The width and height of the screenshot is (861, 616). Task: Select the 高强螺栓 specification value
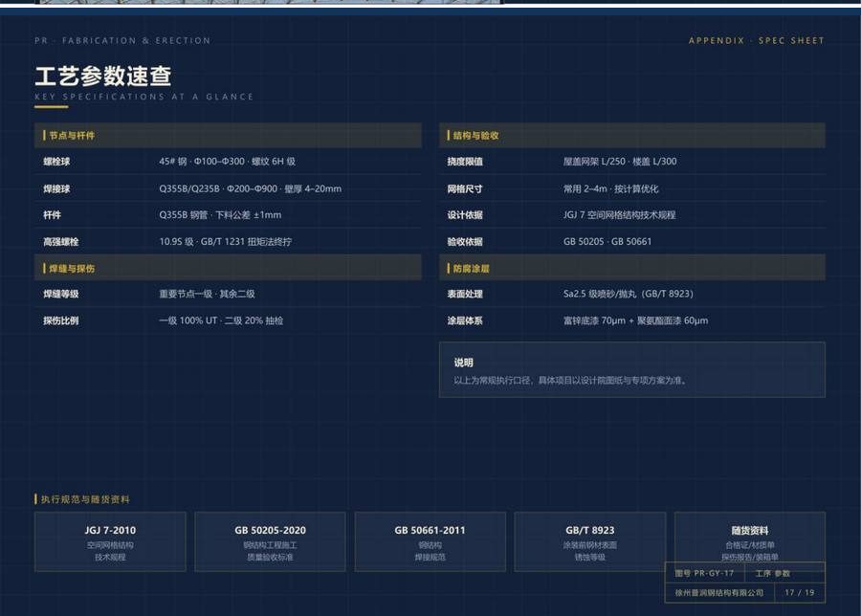coord(226,242)
